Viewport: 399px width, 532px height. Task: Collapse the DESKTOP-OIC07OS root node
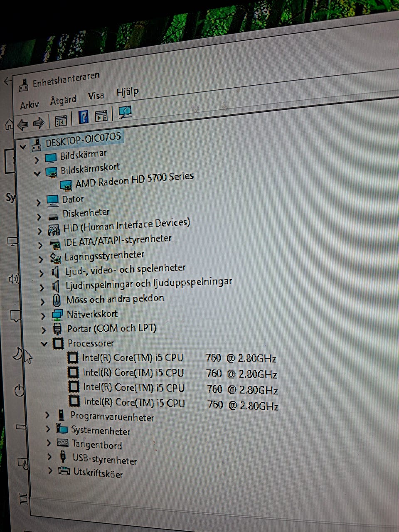click(23, 146)
